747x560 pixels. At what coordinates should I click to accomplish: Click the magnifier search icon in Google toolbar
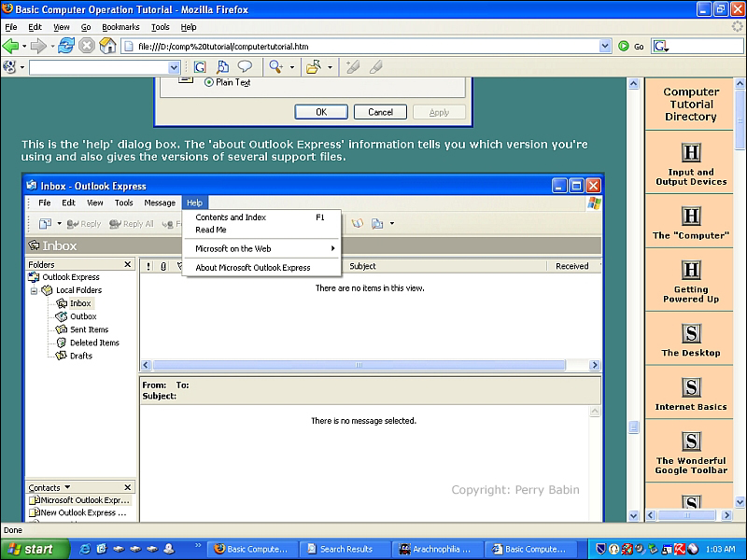pos(275,66)
